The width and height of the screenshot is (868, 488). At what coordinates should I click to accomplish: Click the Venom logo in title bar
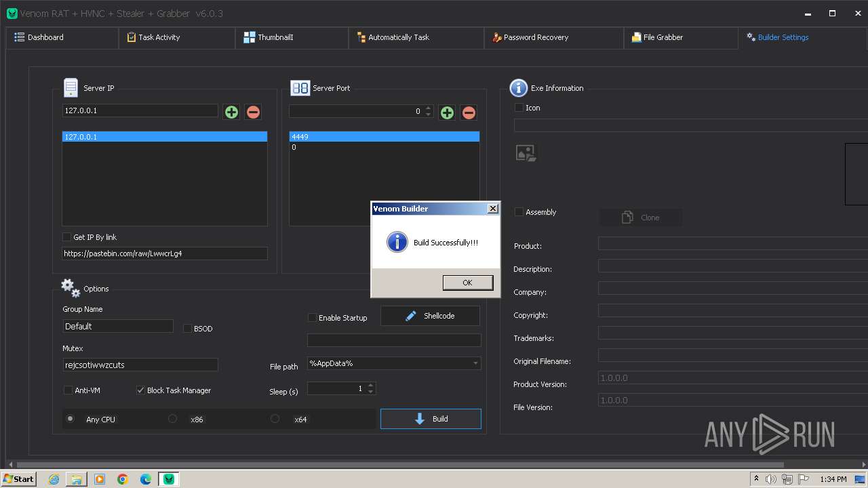12,14
